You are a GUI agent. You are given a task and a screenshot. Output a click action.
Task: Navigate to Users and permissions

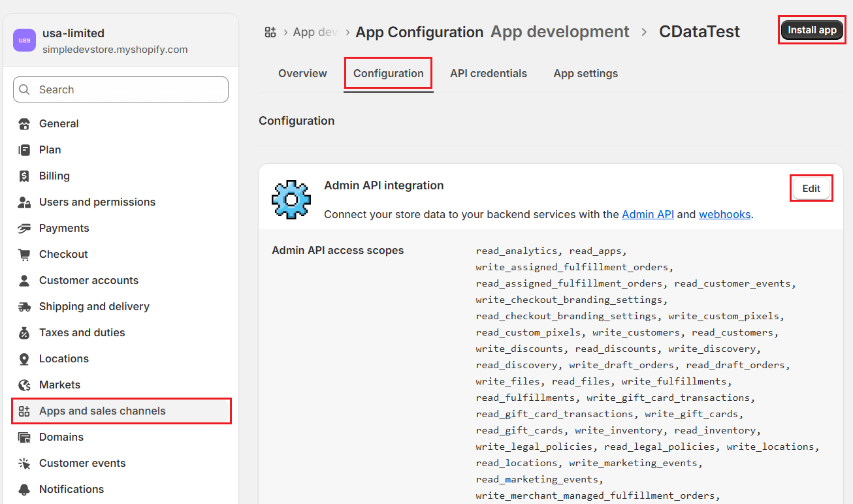point(97,202)
